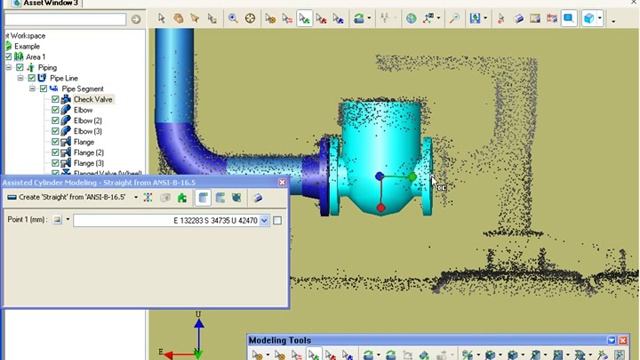Image resolution: width=640 pixels, height=360 pixels.
Task: Toggle the Piping checkbox
Action: pyautogui.click(x=20, y=67)
